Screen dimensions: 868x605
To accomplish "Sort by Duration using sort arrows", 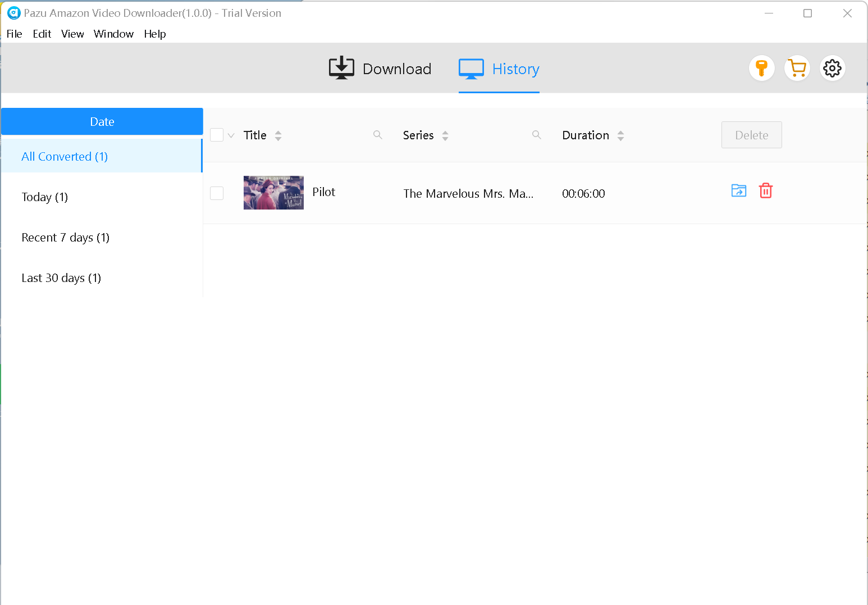I will pyautogui.click(x=621, y=135).
